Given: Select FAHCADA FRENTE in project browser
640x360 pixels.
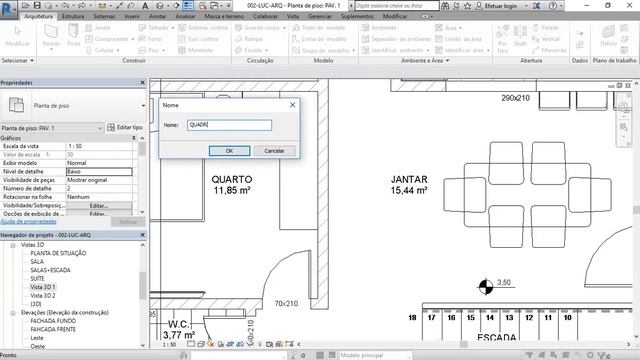Looking at the screenshot, I should click(53, 329).
